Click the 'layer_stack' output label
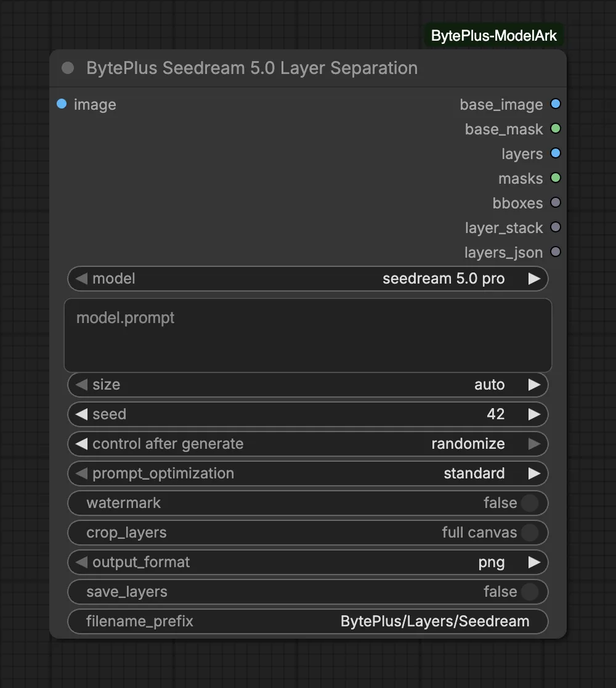Viewport: 616px width, 688px height. pos(504,228)
